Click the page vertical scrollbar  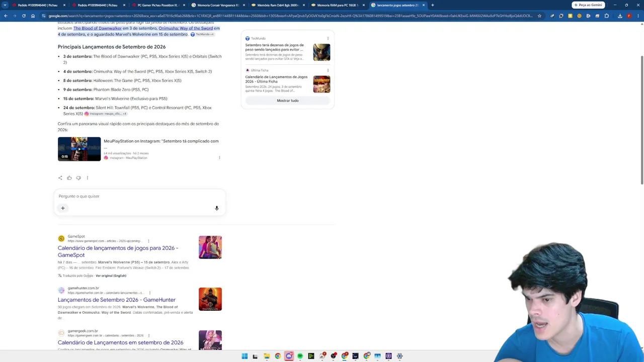[x=641, y=121]
